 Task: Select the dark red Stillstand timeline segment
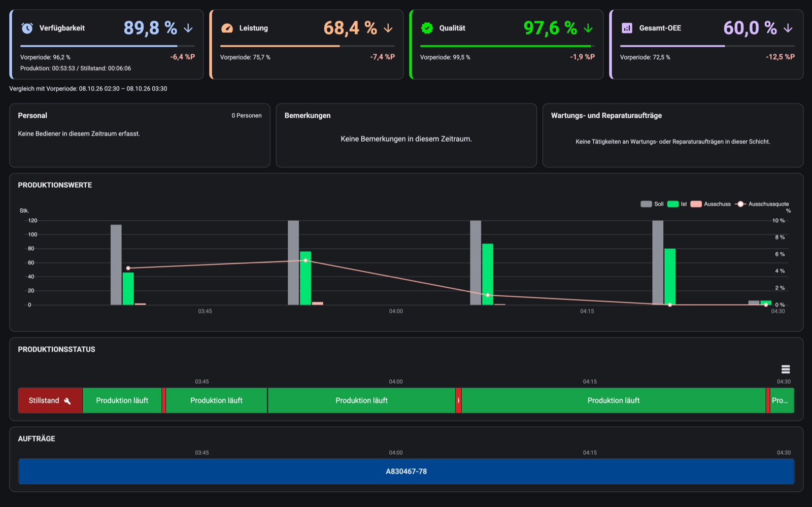click(x=50, y=400)
